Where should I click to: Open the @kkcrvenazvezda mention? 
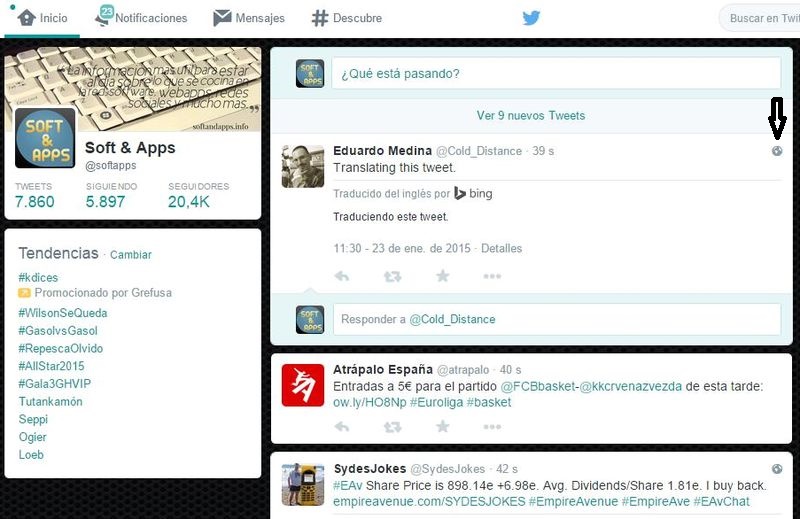631,386
